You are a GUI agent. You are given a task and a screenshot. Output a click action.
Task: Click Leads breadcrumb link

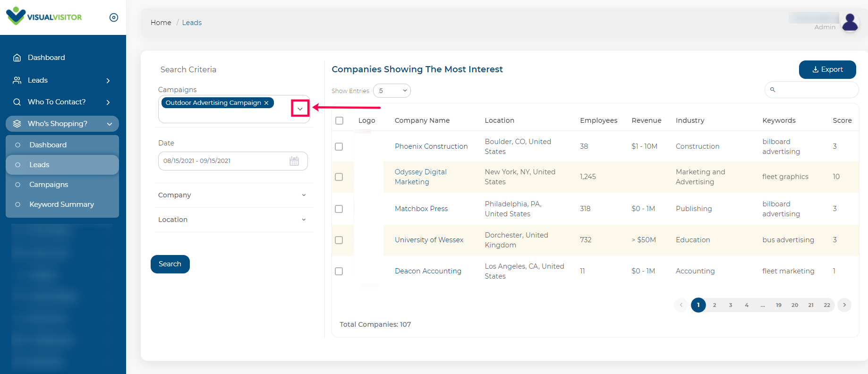192,23
